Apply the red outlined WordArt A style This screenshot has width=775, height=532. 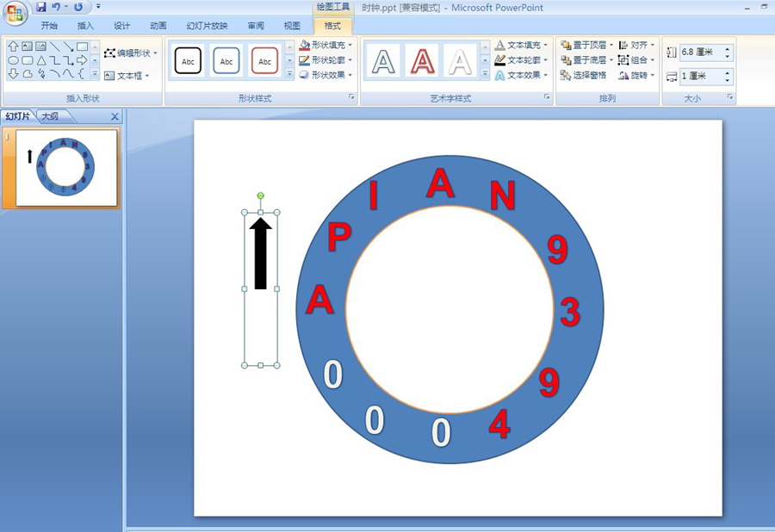click(x=422, y=61)
